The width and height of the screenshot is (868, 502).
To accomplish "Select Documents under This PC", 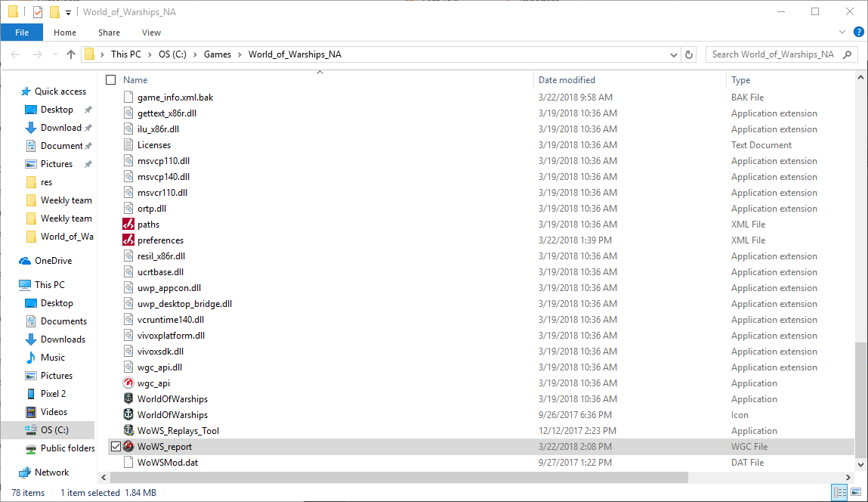I will 63,321.
